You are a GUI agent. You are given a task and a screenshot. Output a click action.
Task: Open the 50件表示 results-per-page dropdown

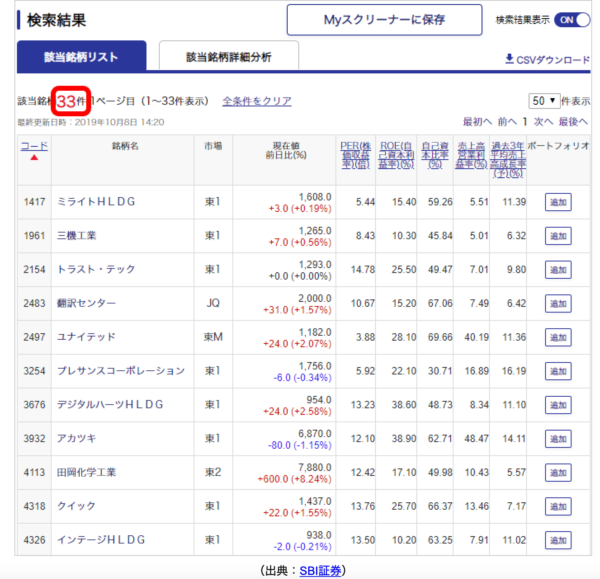543,101
